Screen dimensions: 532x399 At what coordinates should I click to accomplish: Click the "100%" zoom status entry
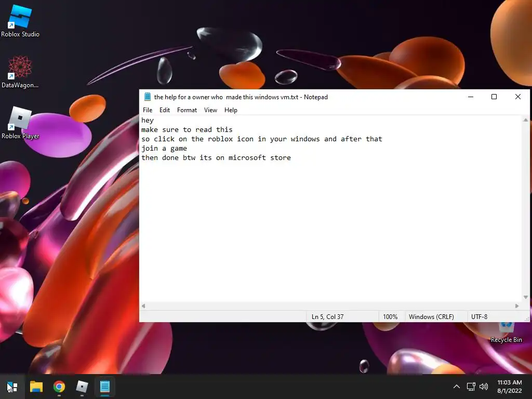tap(390, 316)
